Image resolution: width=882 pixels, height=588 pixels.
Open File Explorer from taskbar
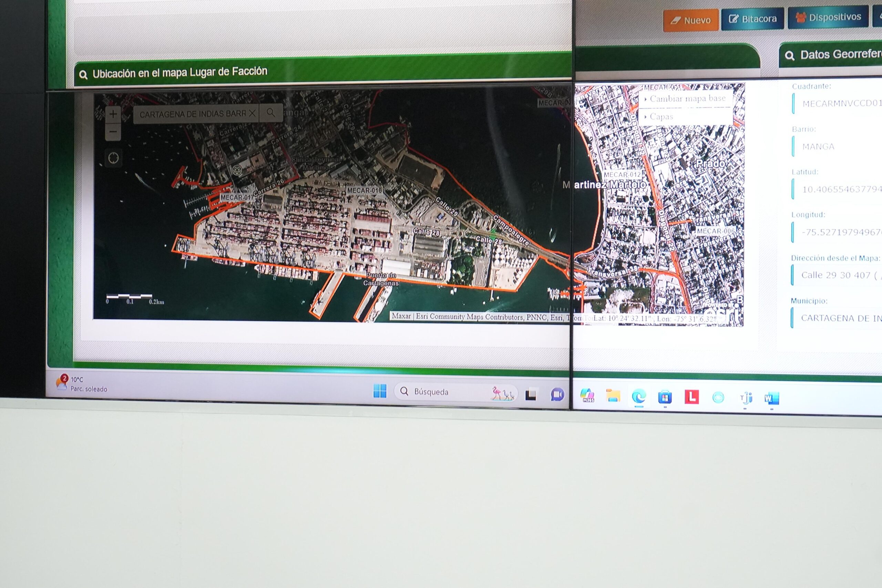(613, 396)
